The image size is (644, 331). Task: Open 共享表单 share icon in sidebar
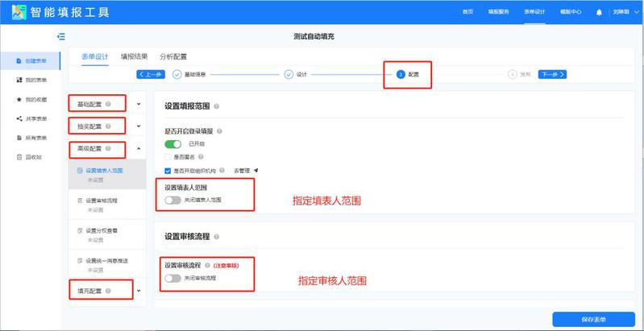pos(19,118)
